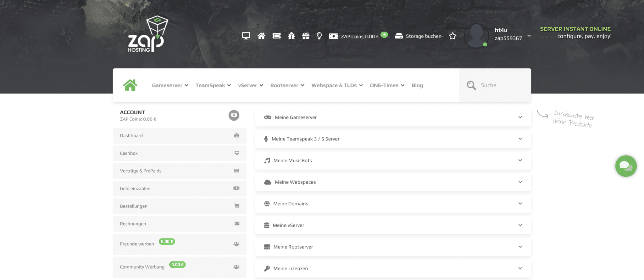The width and height of the screenshot is (644, 280).
Task: Open the live chat bubble
Action: pyautogui.click(x=626, y=166)
